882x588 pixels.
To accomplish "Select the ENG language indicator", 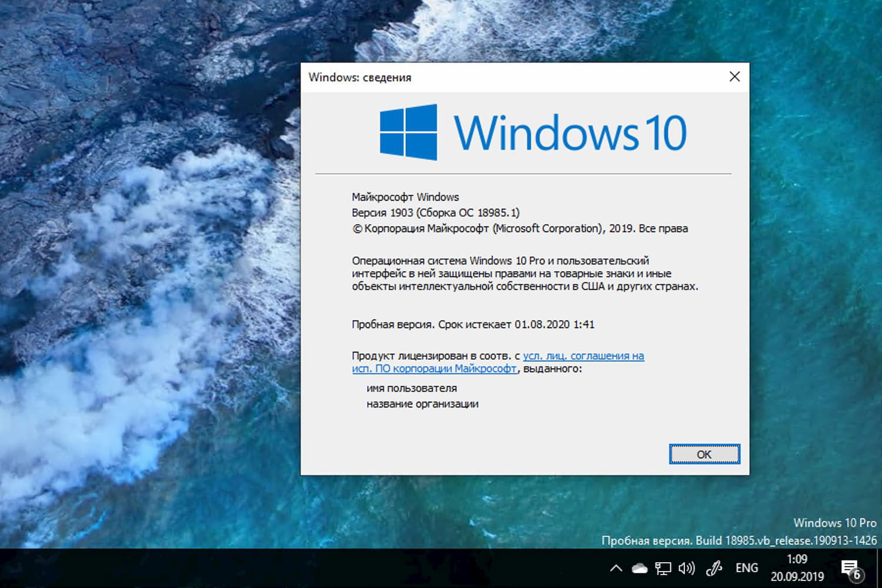I will coord(746,568).
